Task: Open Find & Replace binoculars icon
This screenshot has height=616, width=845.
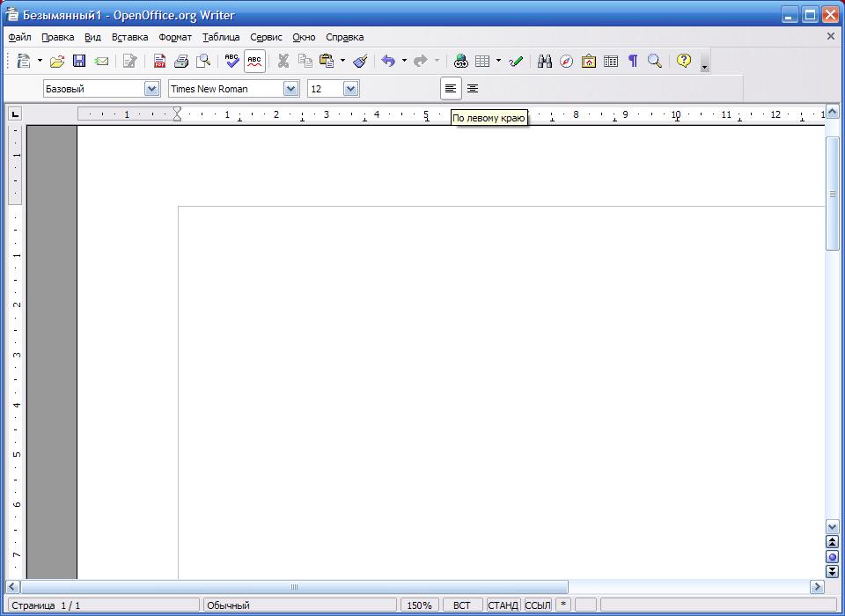Action: click(545, 61)
